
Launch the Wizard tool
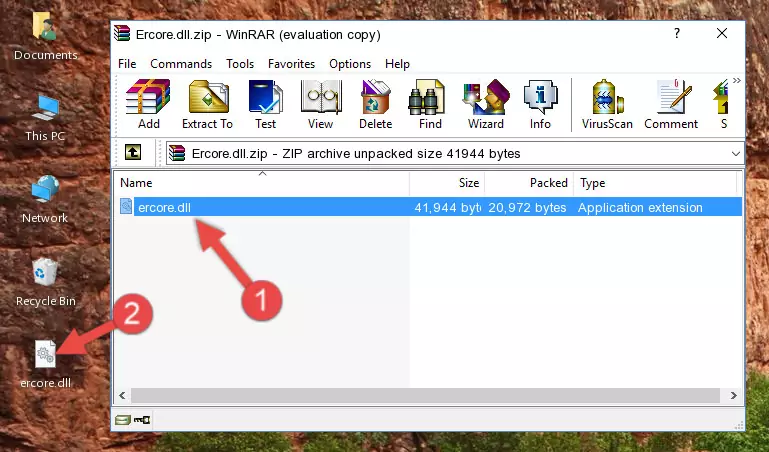point(486,104)
